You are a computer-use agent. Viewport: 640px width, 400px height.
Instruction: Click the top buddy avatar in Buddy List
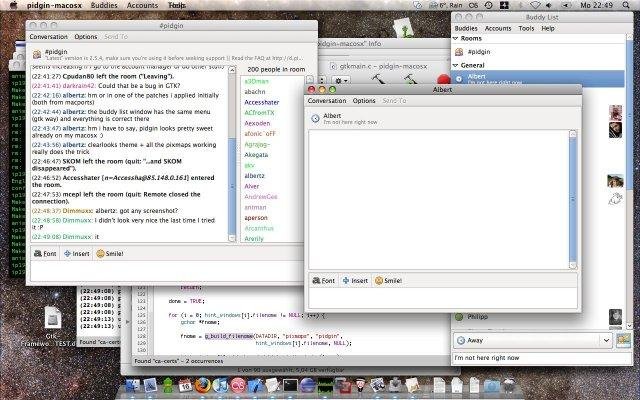(616, 112)
